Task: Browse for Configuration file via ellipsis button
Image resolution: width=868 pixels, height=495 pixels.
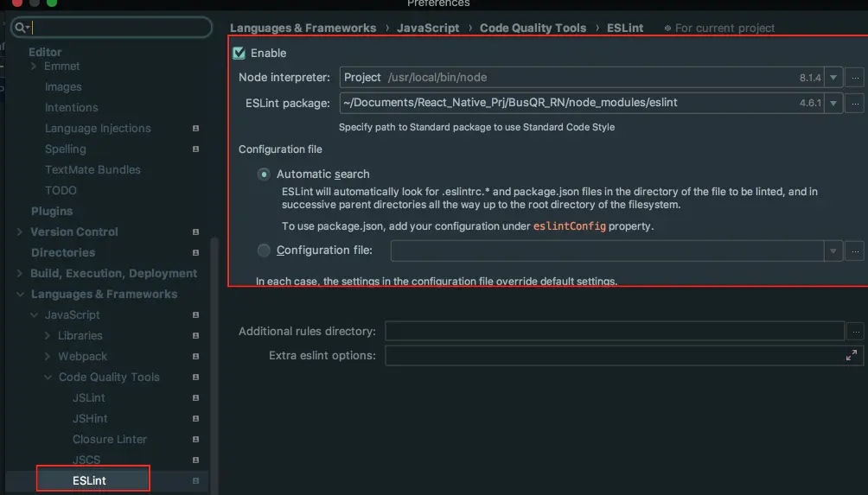Action: click(855, 251)
